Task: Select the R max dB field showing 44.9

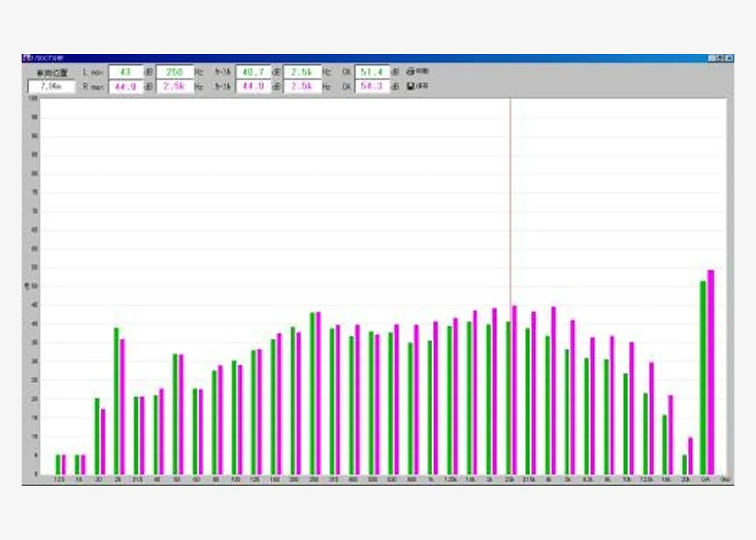Action: 126,86
